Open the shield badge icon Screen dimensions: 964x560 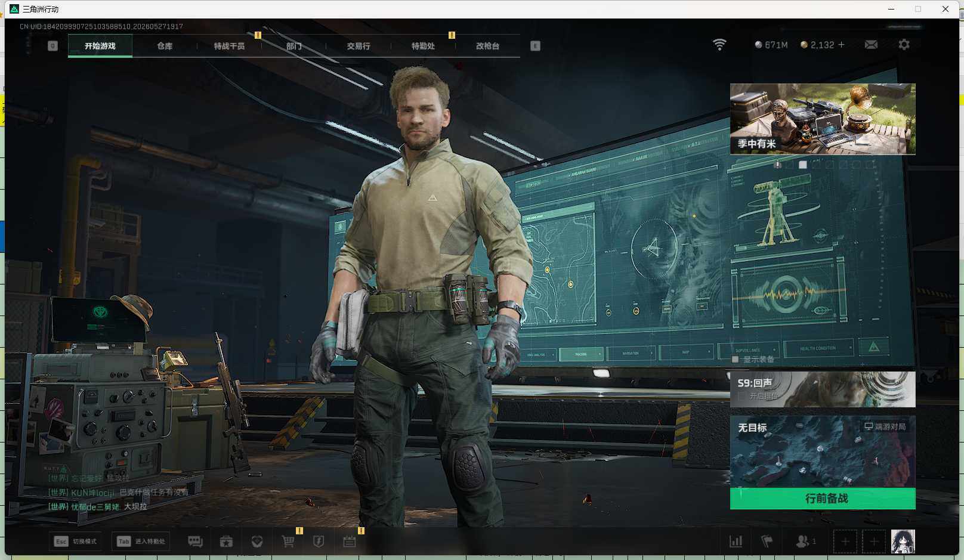click(319, 541)
